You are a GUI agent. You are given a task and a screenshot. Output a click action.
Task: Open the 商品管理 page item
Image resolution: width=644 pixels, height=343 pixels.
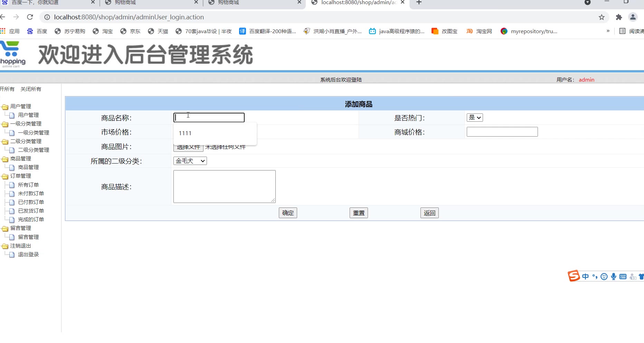pos(28,167)
